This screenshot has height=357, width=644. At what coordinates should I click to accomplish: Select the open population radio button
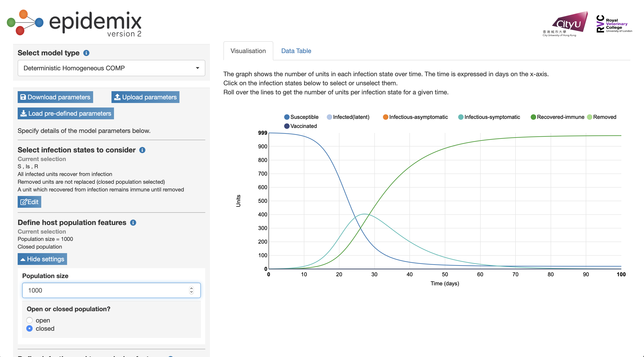[29, 320]
